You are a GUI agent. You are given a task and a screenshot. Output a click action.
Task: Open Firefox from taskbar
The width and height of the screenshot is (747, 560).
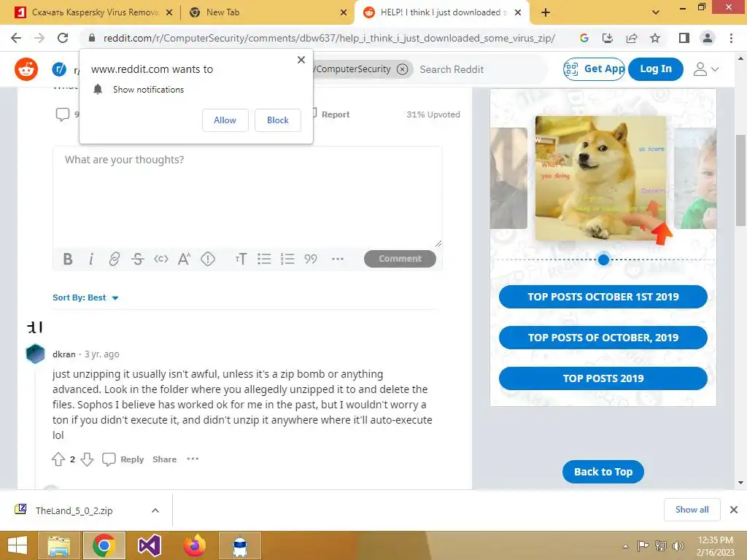click(x=194, y=545)
